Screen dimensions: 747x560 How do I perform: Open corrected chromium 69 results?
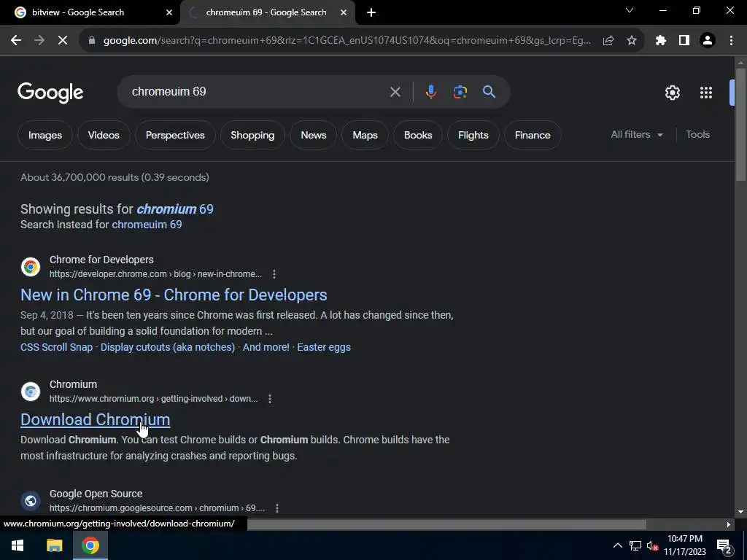[175, 209]
